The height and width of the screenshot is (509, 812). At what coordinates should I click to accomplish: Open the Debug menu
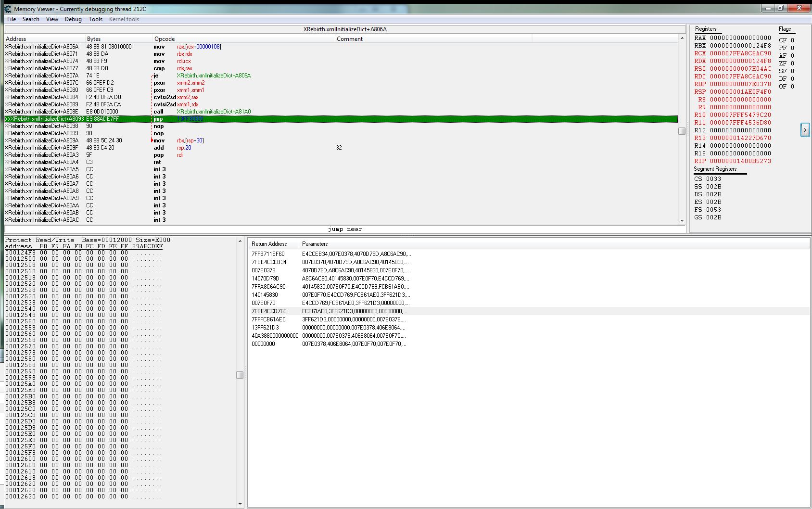[x=73, y=19]
